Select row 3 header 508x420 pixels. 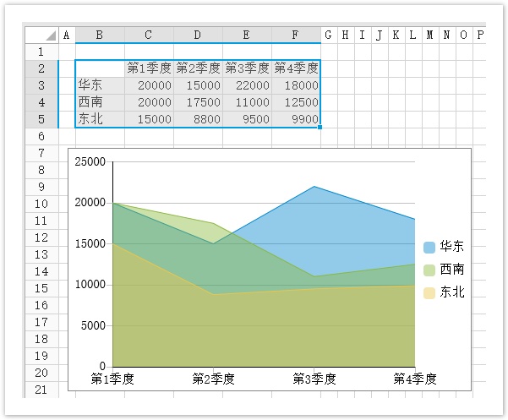pos(41,85)
